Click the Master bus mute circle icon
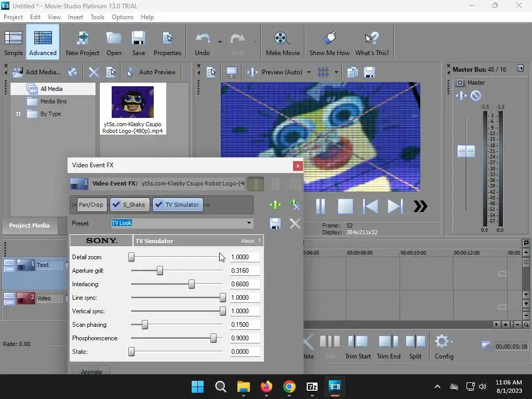Viewport: 532px width, 399px height. pyautogui.click(x=476, y=96)
